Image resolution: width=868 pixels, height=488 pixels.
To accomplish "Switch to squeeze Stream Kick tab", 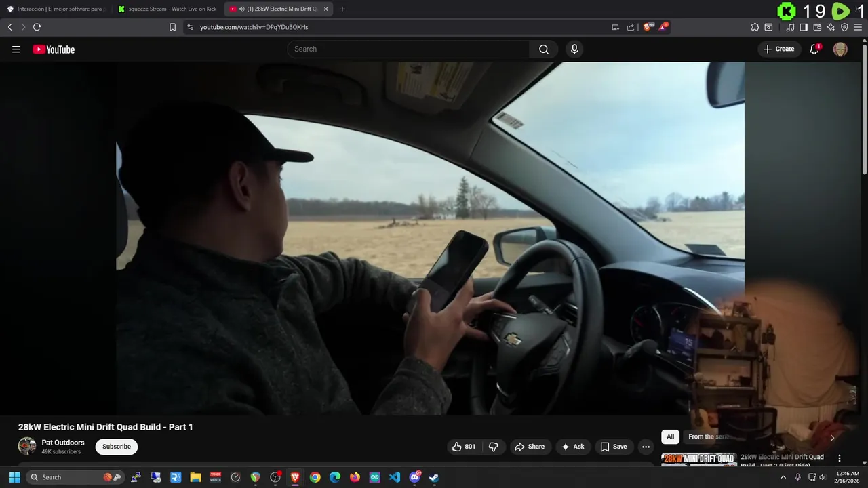I will coord(167,9).
